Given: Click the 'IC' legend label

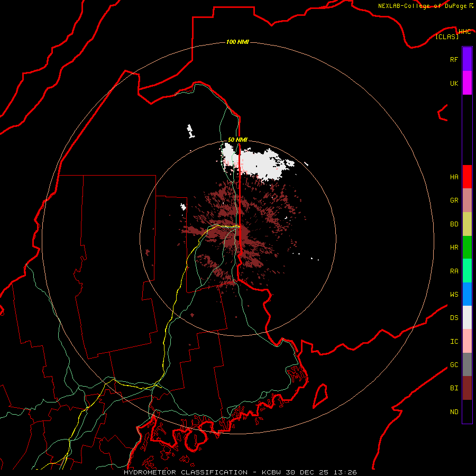Looking at the screenshot, I should pyautogui.click(x=454, y=342).
